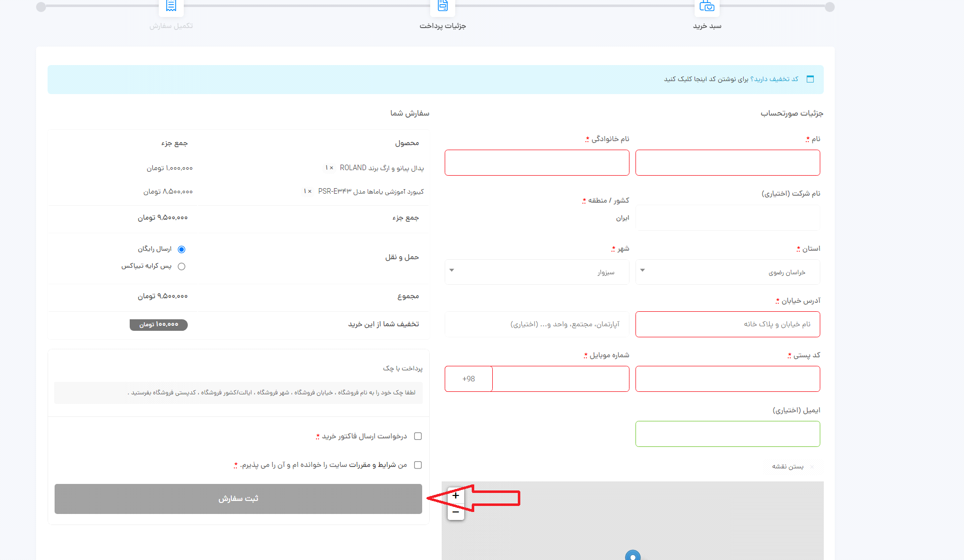Click the ثبت سفارش submit button

tap(238, 498)
